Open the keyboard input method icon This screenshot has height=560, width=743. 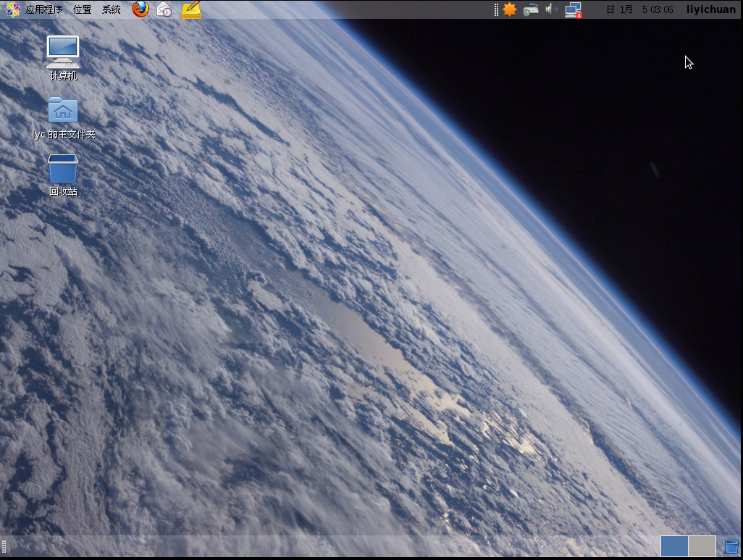(531, 9)
